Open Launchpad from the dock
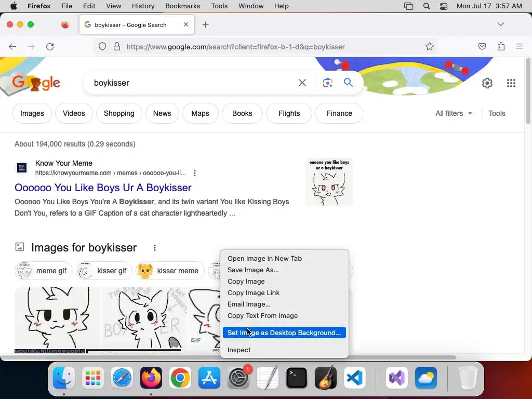 pyautogui.click(x=93, y=378)
